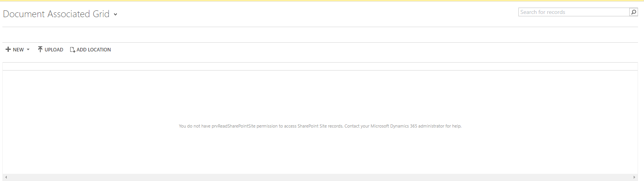Expand the NEW dropdown arrow
Viewport: 644px width, 181px height.
pos(28,50)
